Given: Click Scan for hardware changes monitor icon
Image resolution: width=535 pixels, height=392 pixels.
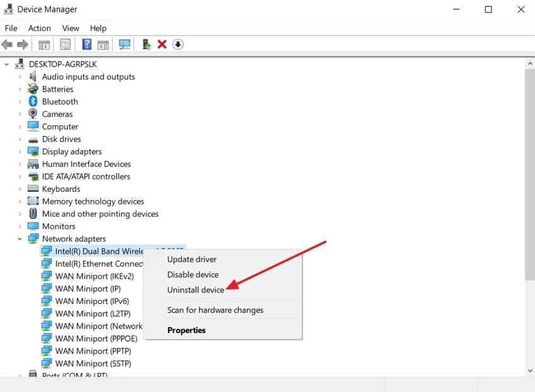Looking at the screenshot, I should click(x=125, y=44).
